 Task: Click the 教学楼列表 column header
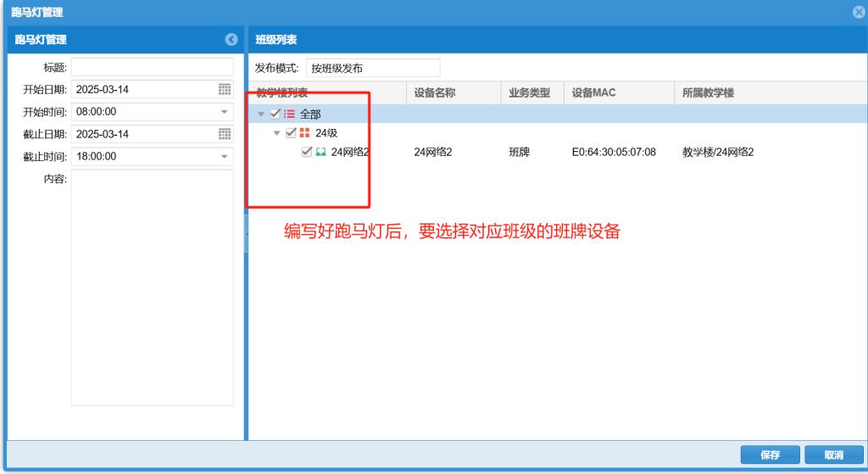click(327, 92)
